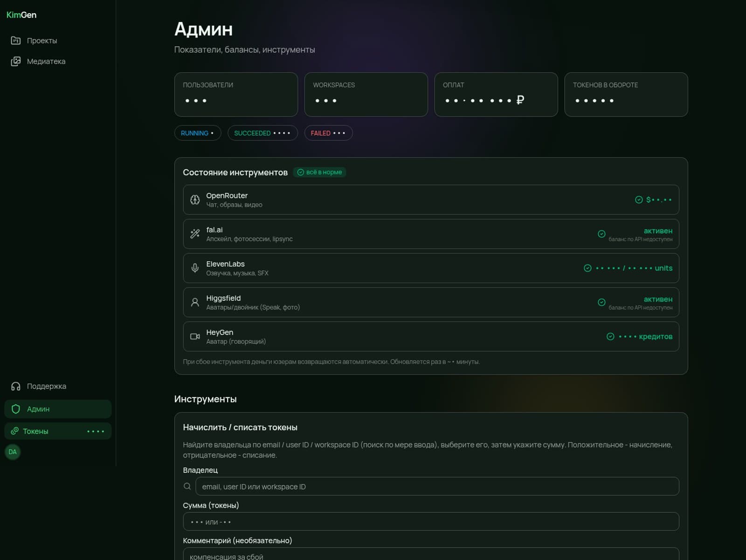Click the всё в норме badge
The width and height of the screenshot is (746, 560).
click(319, 172)
